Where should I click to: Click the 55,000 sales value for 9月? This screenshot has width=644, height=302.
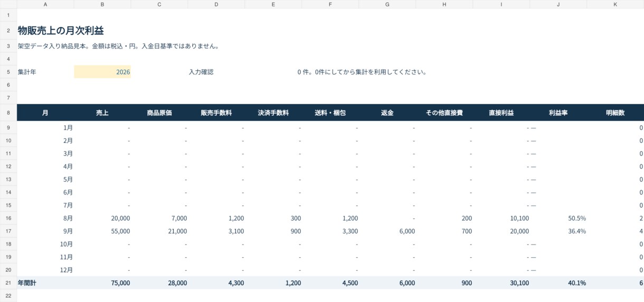tap(102, 231)
